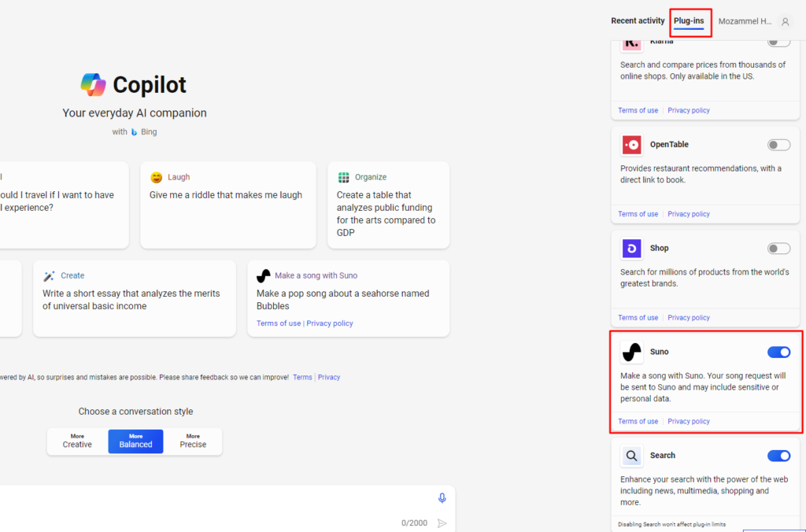Click the Privacy link in AI disclaimer
The height and width of the screenshot is (532, 806).
(x=329, y=377)
